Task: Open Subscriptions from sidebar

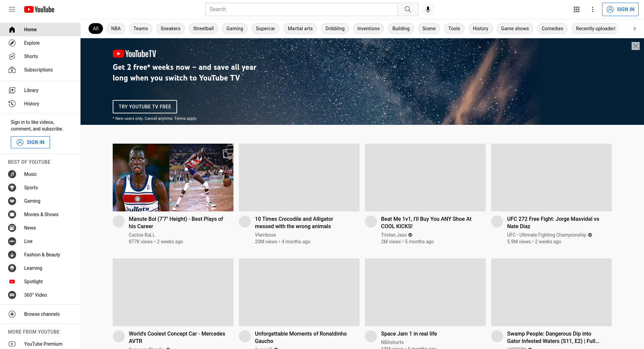Action: (40, 70)
